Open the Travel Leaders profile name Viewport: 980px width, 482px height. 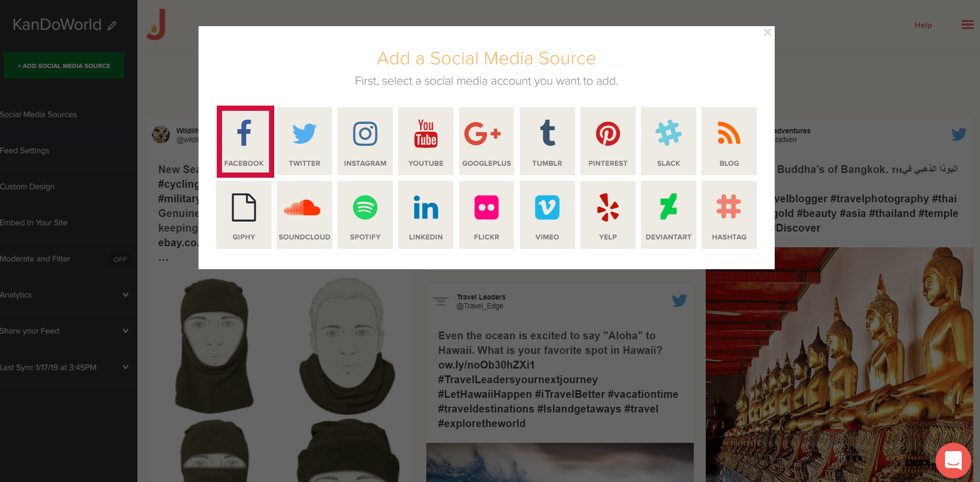481,297
